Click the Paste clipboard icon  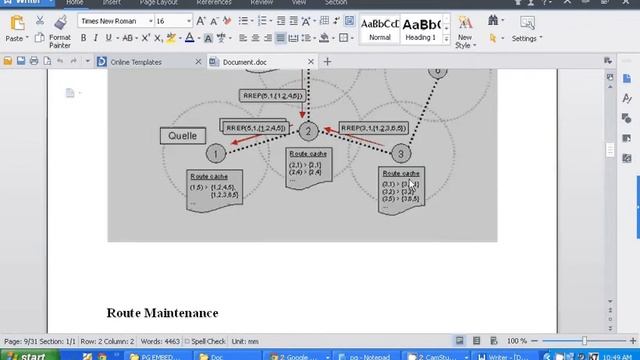point(17,23)
